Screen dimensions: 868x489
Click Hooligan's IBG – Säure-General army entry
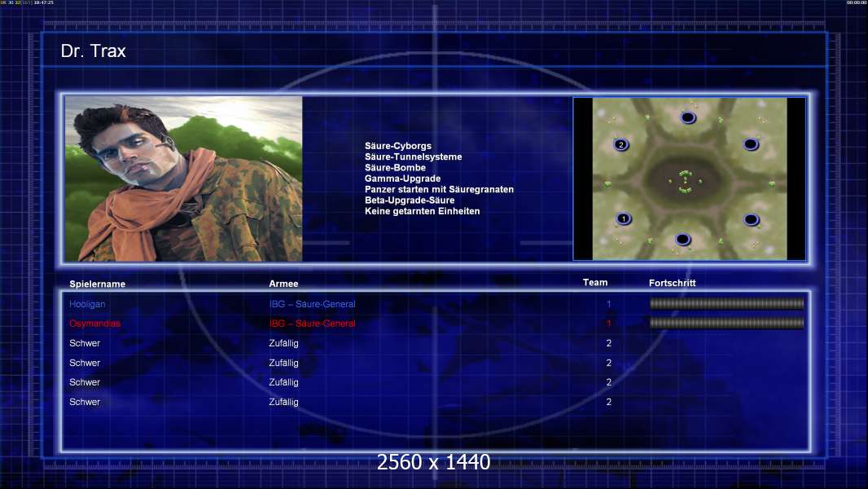click(312, 304)
